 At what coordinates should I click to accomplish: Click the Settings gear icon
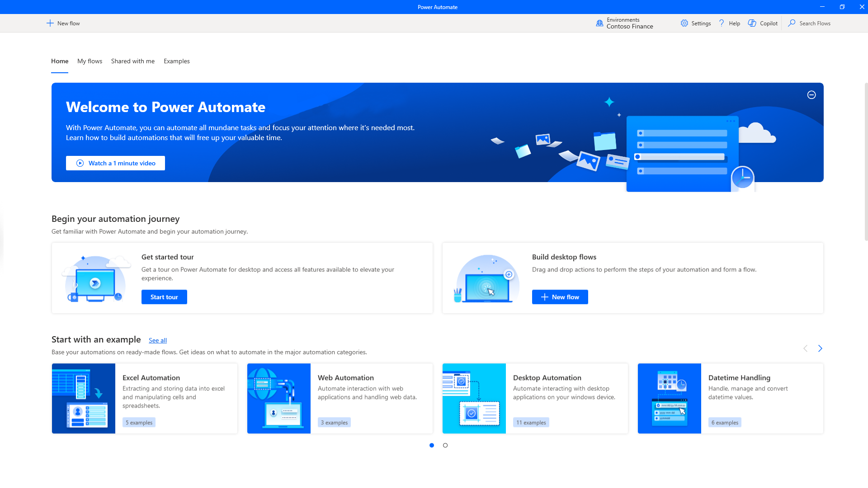pos(684,23)
